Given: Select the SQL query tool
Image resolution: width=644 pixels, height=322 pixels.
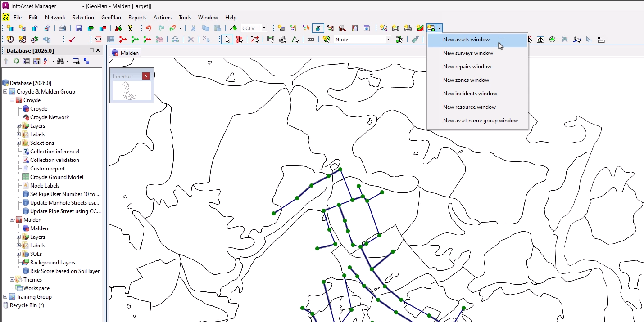Looking at the screenshot, I should (100, 39).
